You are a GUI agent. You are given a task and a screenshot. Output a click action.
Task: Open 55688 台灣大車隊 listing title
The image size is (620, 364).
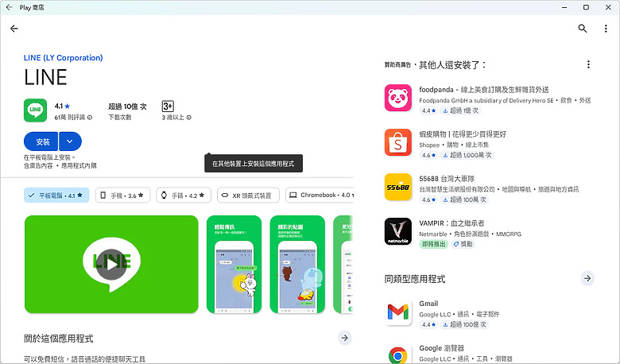tap(447, 179)
